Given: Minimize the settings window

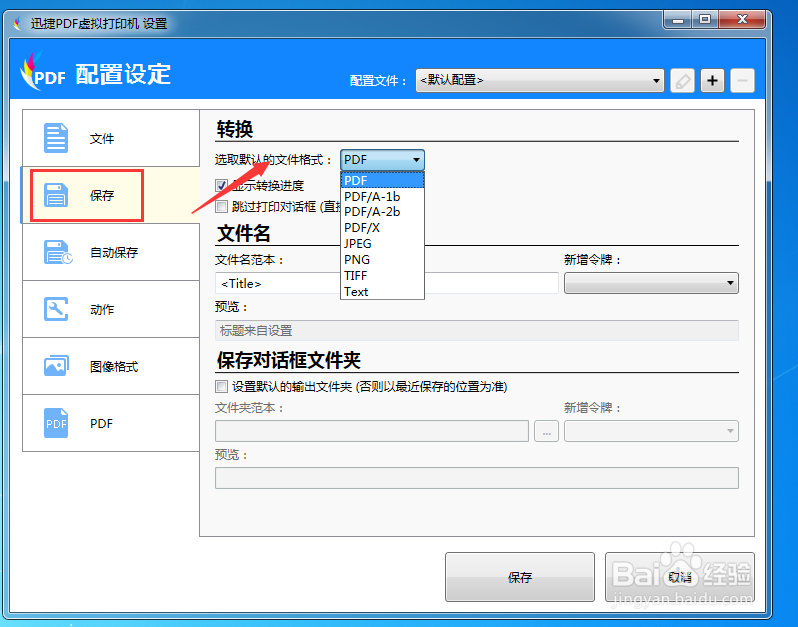Looking at the screenshot, I should (677, 20).
